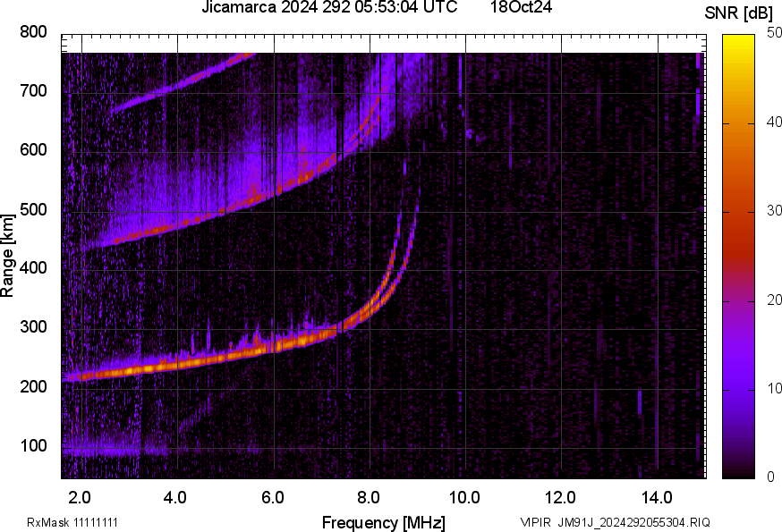Click the range tick label '600'
This screenshot has width=782, height=532.
tap(33, 149)
